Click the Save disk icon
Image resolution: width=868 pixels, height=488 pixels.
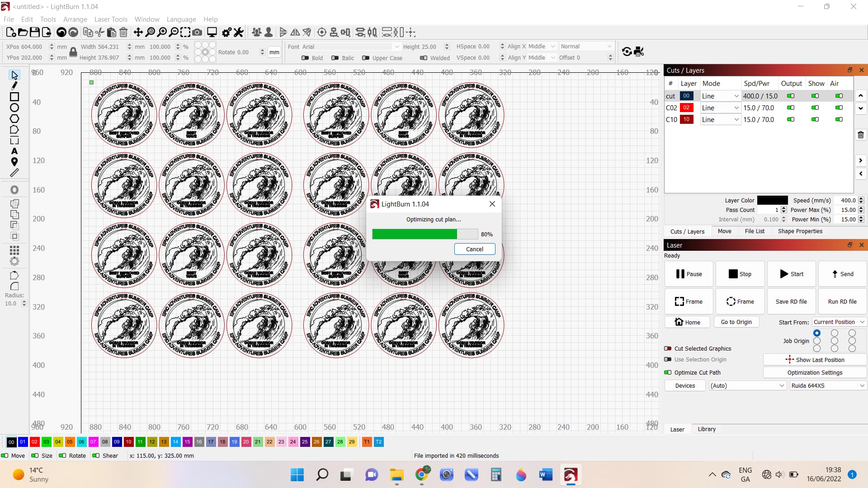pos(34,32)
